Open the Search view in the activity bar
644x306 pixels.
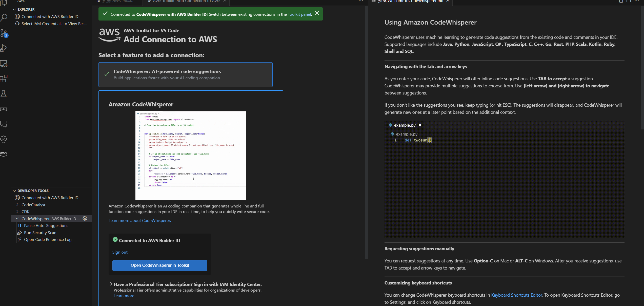pyautogui.click(x=4, y=17)
